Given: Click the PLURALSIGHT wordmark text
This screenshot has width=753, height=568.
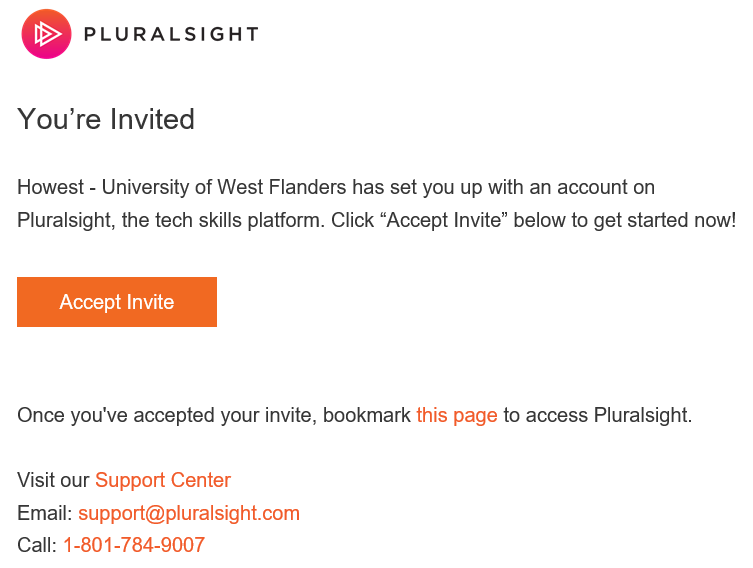Looking at the screenshot, I should pos(171,34).
